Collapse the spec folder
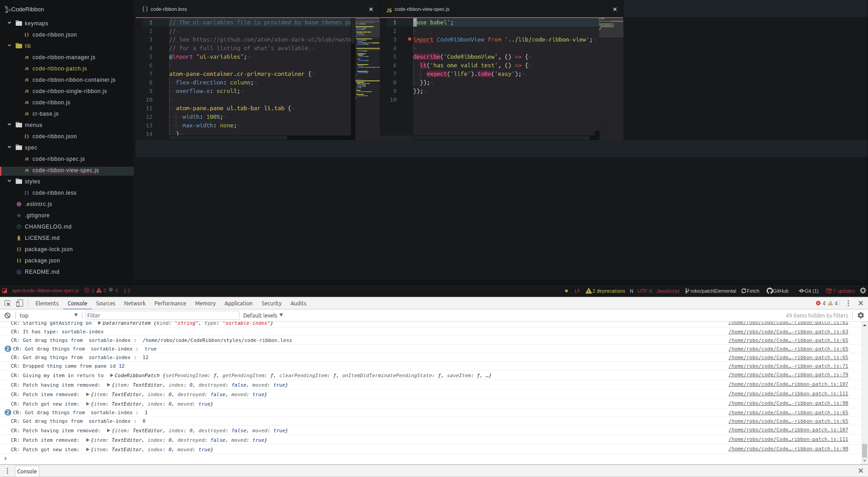Viewport: 868px width, 477px height. (9, 147)
